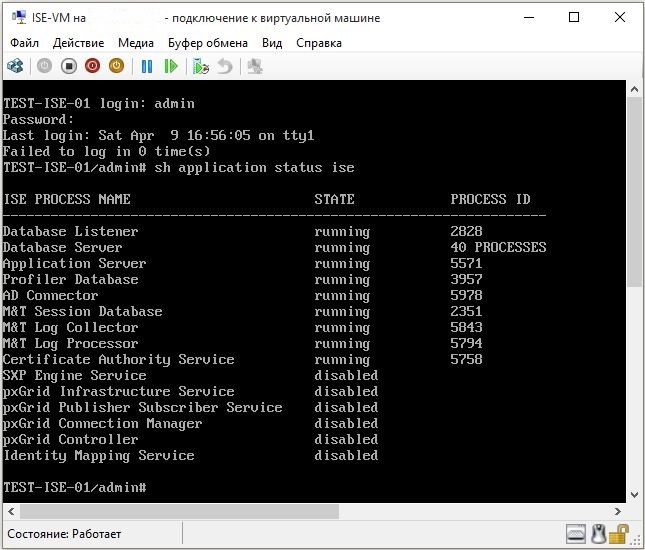Click the '40 PROCESSES' value
This screenshot has height=550, width=645.
click(498, 247)
